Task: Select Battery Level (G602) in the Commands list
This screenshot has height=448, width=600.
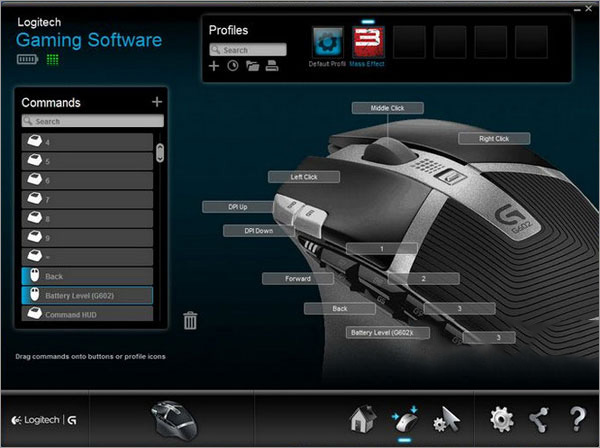Action: [87, 295]
